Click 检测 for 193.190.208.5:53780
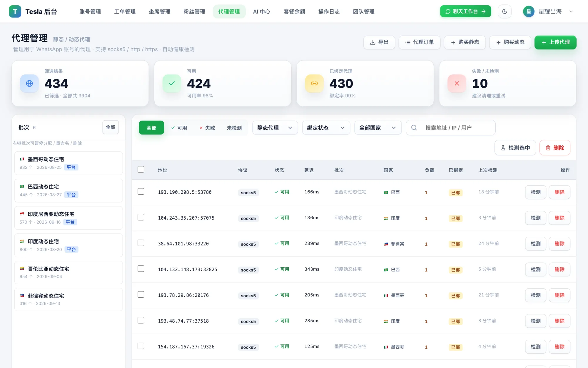The height and width of the screenshot is (368, 588). 536,192
